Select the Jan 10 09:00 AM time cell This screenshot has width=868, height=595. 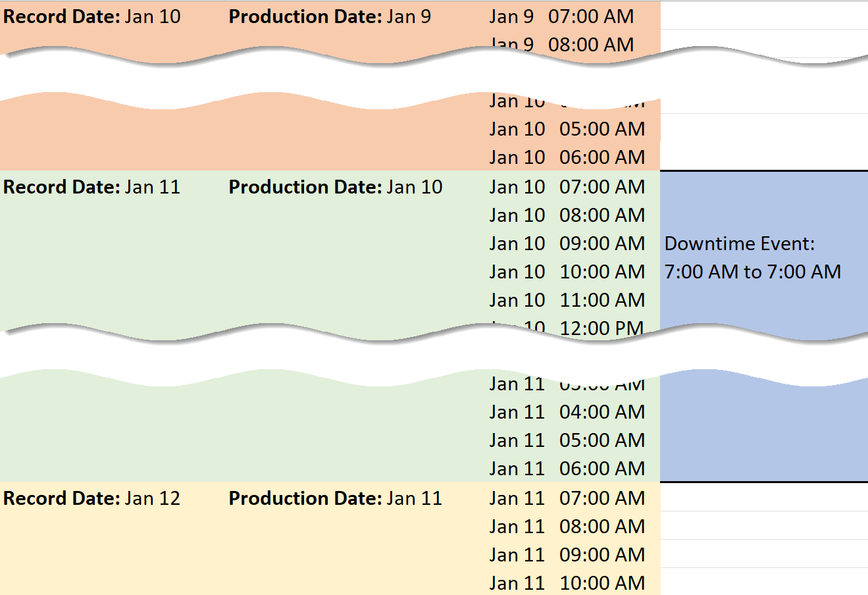pyautogui.click(x=567, y=244)
